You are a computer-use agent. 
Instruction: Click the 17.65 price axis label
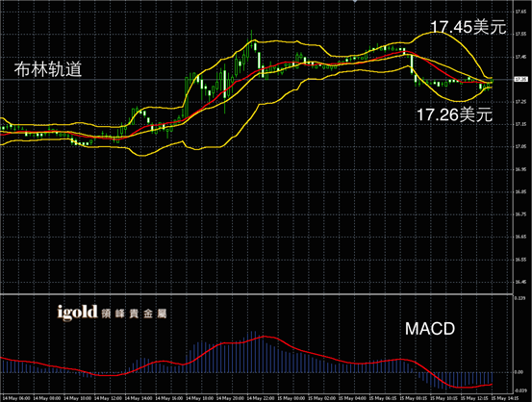coord(520,12)
